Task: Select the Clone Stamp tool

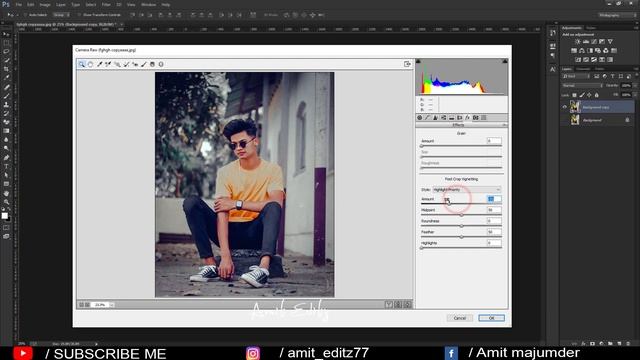Action: [x=6, y=104]
